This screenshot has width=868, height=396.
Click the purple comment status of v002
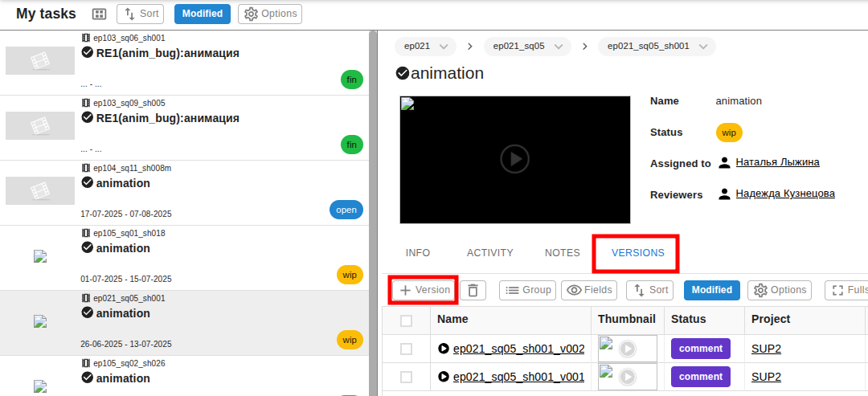click(x=701, y=349)
